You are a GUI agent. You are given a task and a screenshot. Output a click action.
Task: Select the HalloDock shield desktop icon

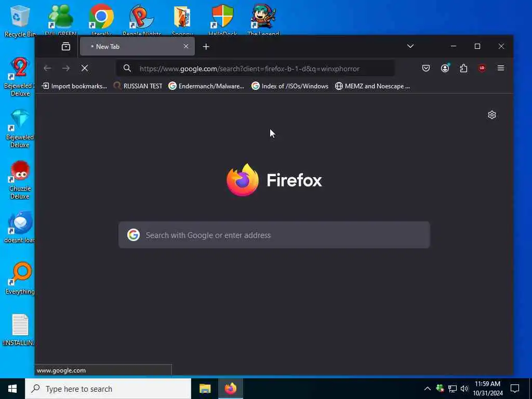coord(222,20)
